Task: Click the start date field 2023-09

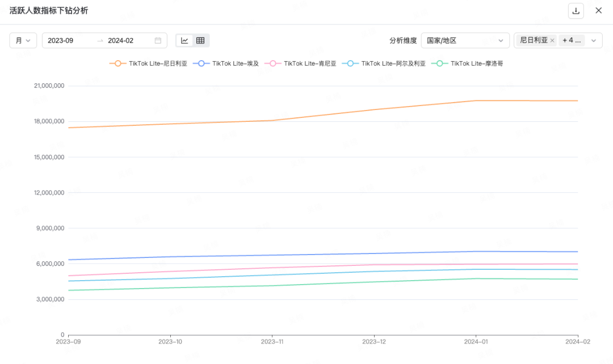Action: pos(68,40)
